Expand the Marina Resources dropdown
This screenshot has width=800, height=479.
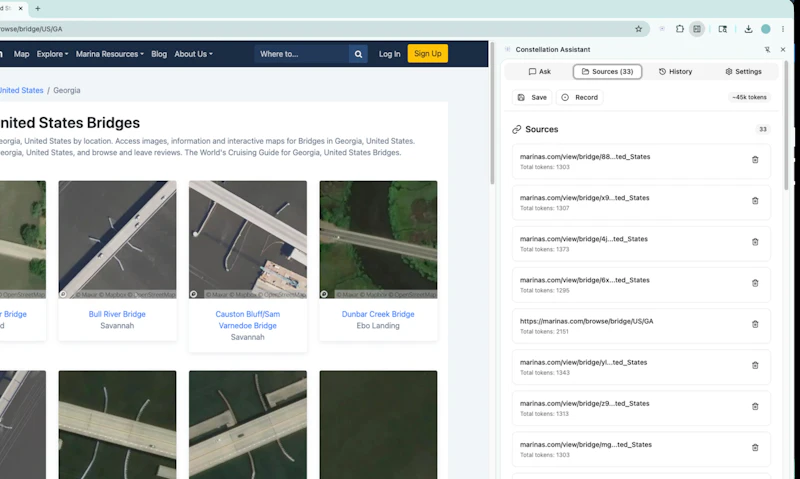(110, 54)
